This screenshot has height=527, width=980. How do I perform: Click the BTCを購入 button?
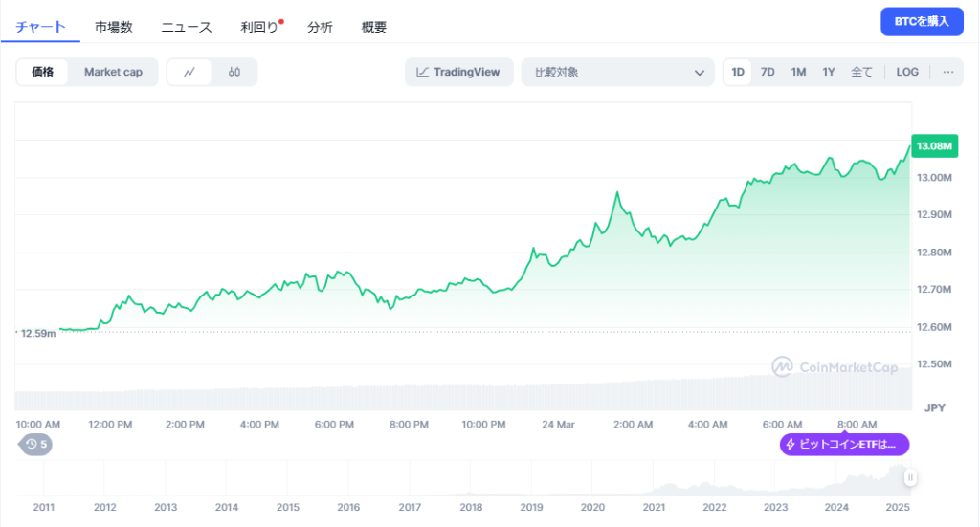coord(922,22)
